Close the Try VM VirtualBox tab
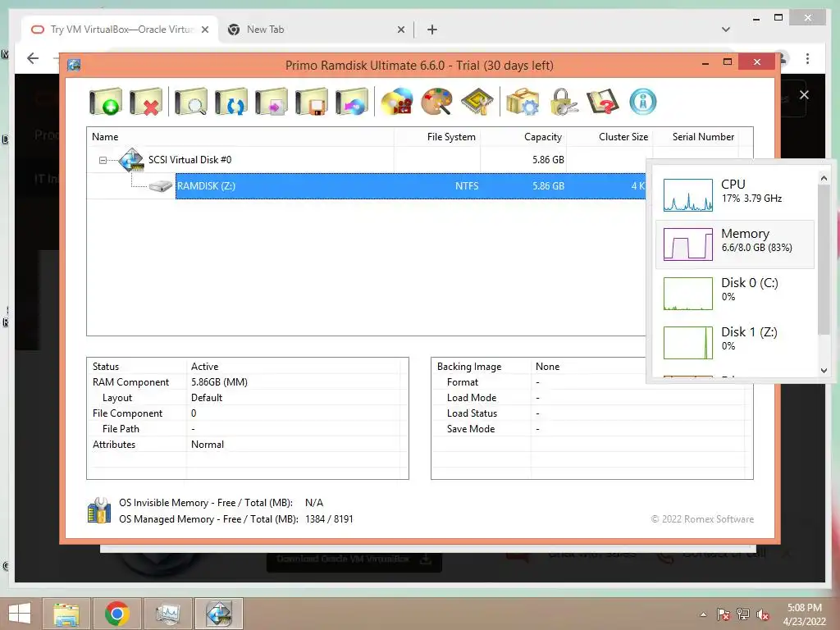 pyautogui.click(x=204, y=30)
